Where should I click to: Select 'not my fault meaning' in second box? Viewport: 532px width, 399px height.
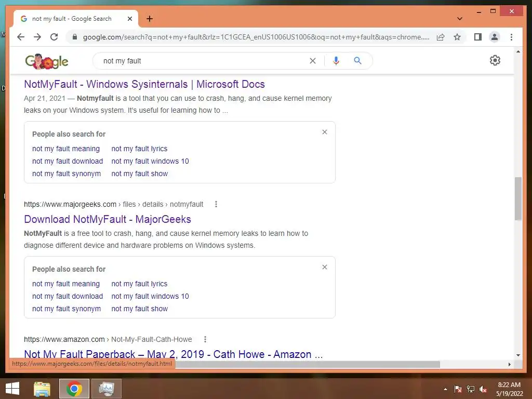point(66,284)
